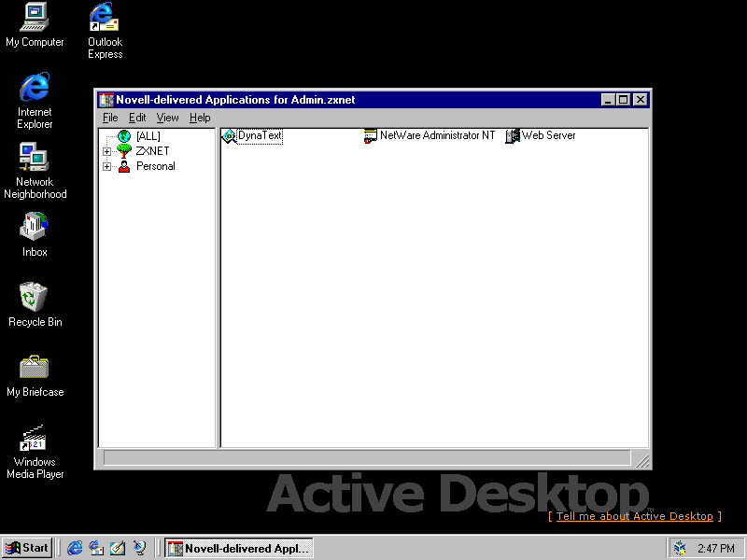Select the Inbox desktop icon

(35, 235)
